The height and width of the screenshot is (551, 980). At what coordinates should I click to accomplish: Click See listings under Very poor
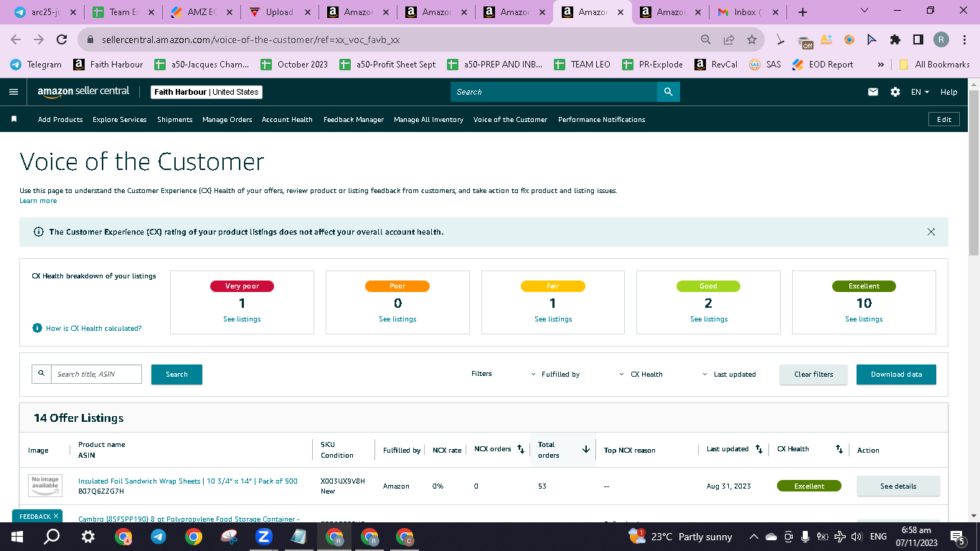(242, 319)
